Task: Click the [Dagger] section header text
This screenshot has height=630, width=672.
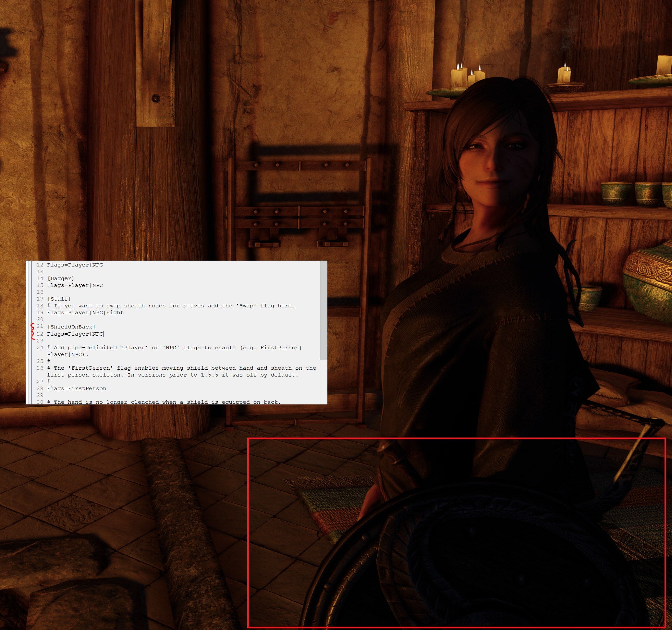Action: (x=61, y=278)
